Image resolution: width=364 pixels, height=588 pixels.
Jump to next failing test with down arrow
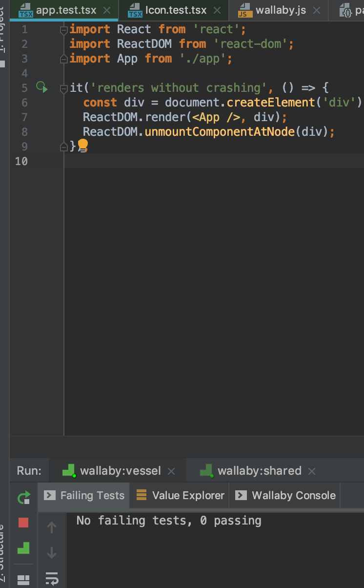point(52,553)
